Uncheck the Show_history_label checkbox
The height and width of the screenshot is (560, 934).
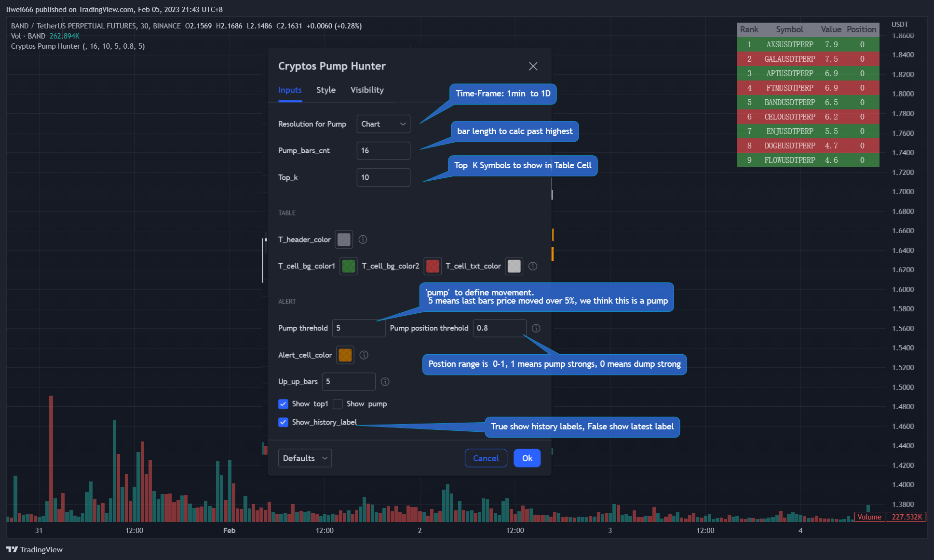pos(283,422)
